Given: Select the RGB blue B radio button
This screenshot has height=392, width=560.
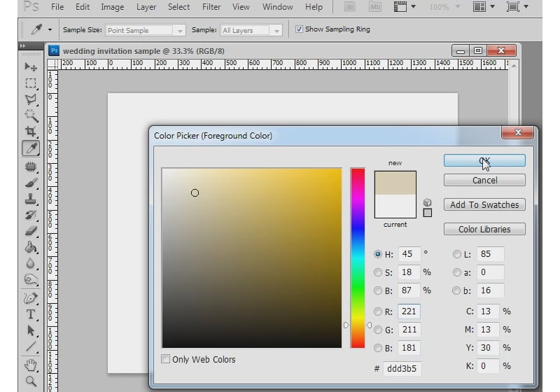Looking at the screenshot, I should (378, 348).
